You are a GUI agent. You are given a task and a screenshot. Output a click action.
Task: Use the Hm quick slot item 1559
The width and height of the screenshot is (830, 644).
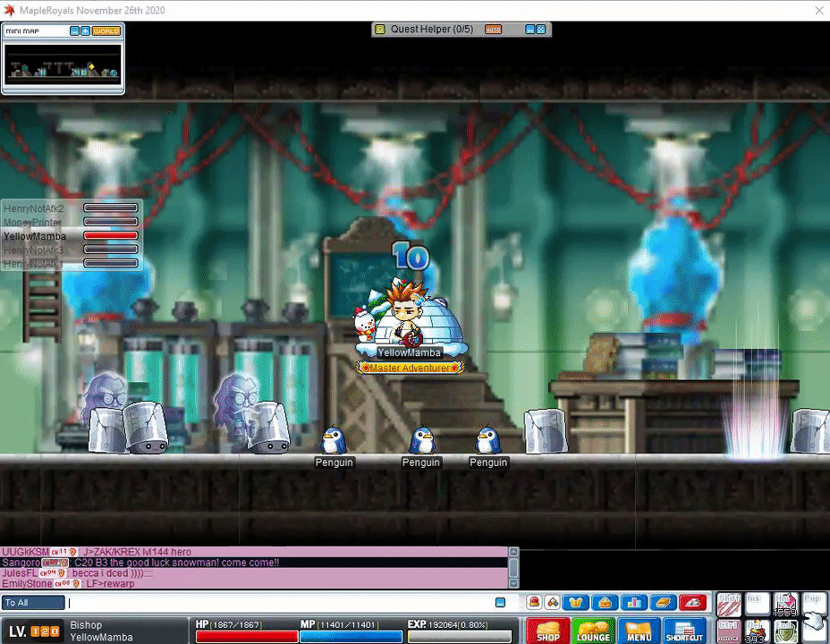point(785,605)
